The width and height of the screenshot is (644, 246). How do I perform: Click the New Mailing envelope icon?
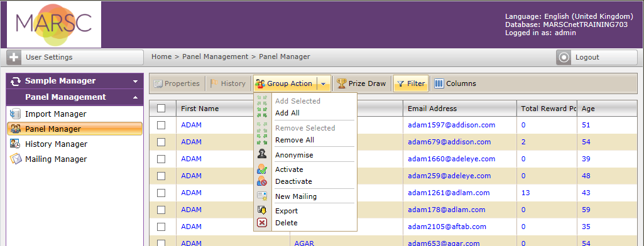click(x=262, y=196)
